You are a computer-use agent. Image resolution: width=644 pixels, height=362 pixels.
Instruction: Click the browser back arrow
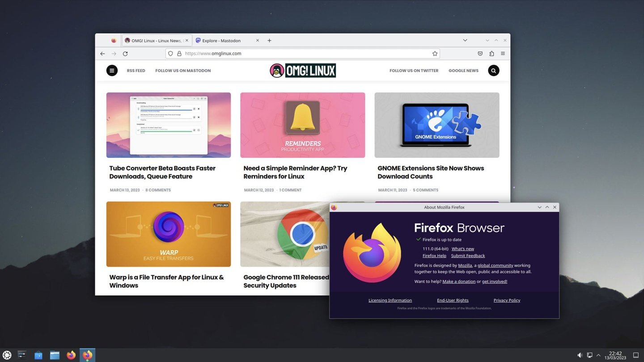pyautogui.click(x=102, y=54)
